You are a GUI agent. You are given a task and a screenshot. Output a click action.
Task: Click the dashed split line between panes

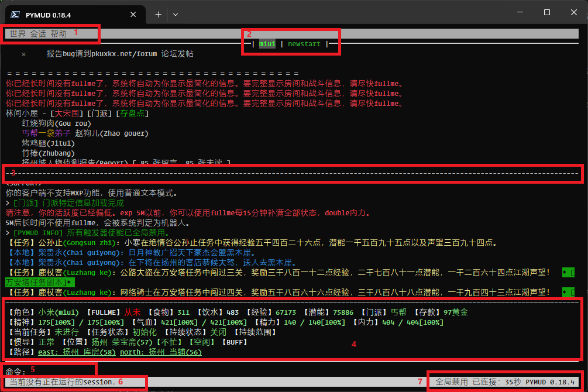click(x=293, y=174)
